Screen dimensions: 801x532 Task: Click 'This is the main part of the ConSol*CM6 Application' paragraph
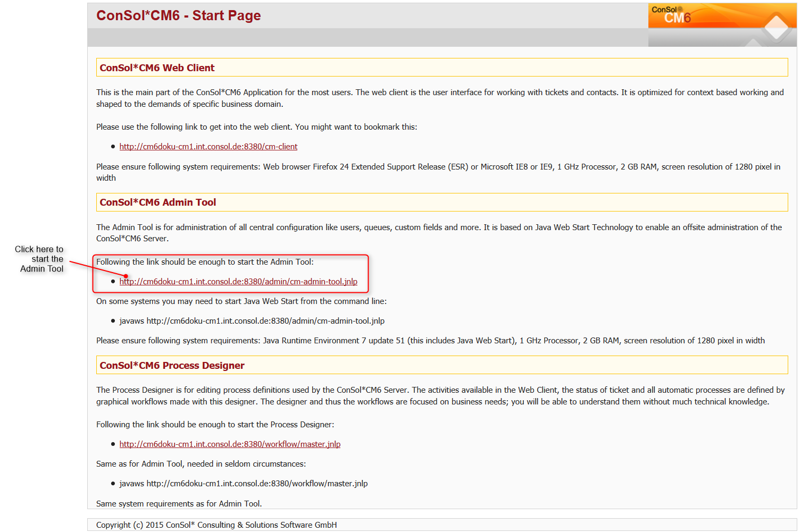point(440,98)
